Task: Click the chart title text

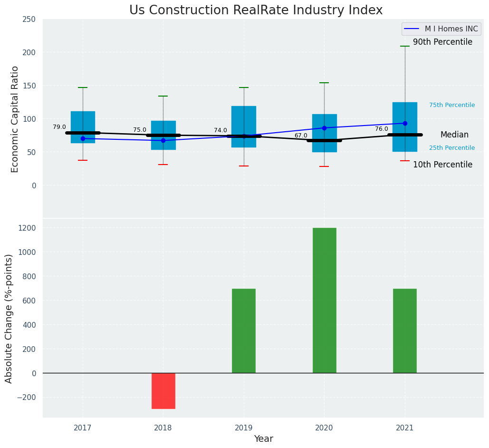Action: tap(256, 10)
